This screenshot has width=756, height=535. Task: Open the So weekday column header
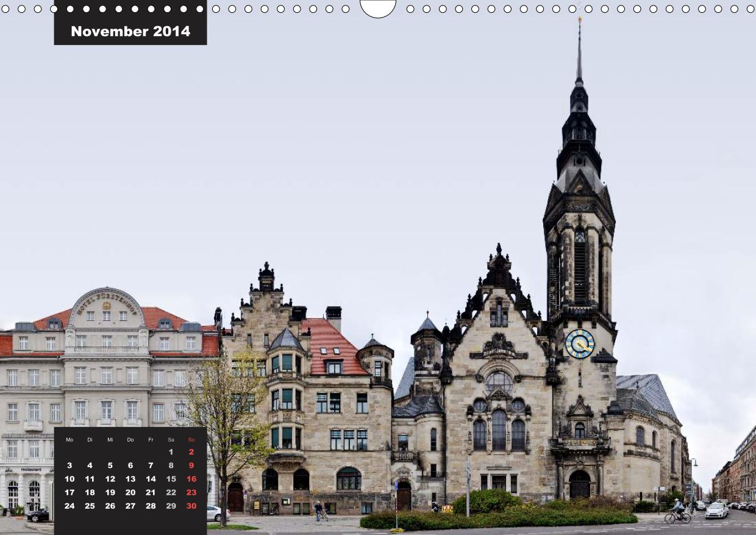(191, 439)
